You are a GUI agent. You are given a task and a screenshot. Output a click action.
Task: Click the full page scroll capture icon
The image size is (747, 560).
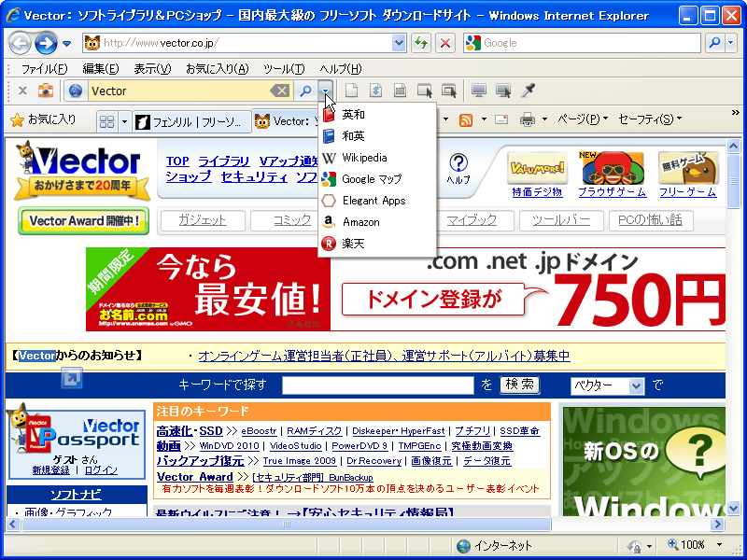375,91
